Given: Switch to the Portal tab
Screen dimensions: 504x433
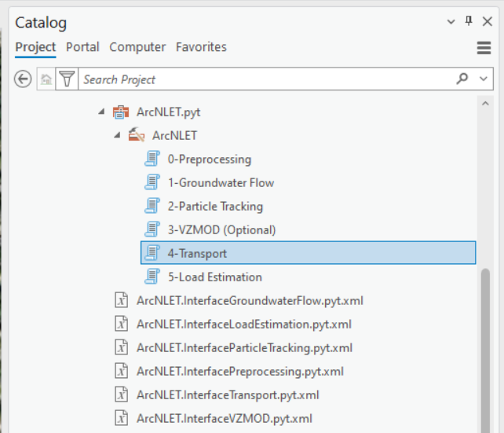Looking at the screenshot, I should 82,47.
